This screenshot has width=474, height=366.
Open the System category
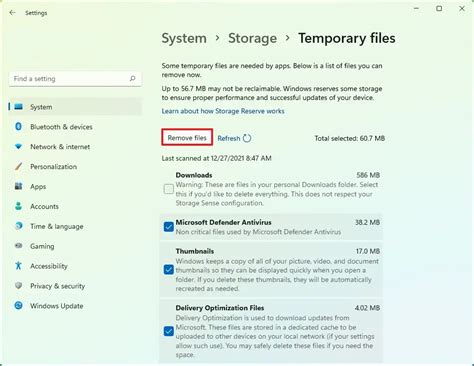point(75,107)
